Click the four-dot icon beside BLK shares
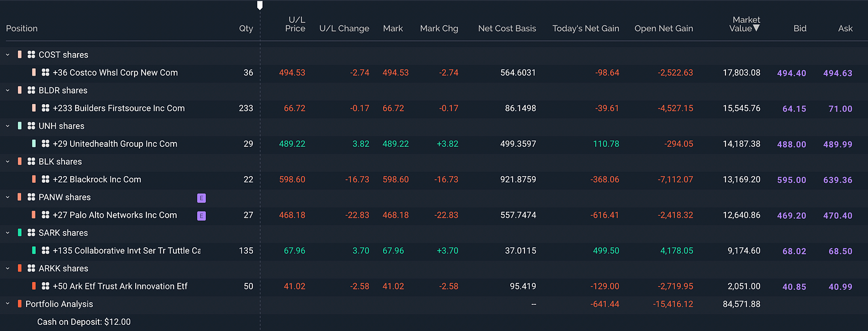Screen dimensions: 868x331 point(31,161)
